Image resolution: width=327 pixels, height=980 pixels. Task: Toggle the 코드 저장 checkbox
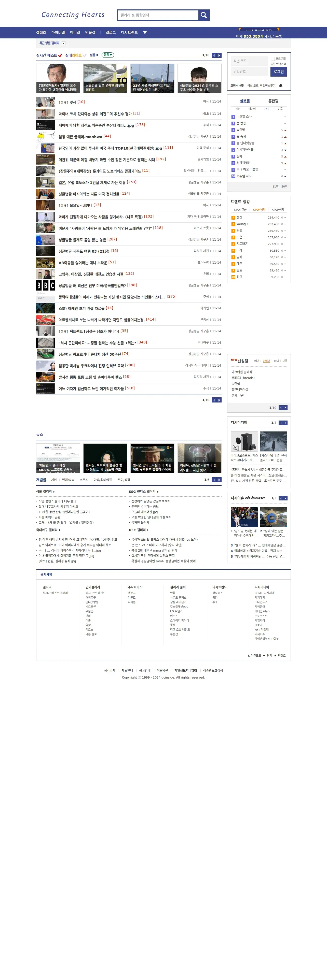tap(272, 59)
